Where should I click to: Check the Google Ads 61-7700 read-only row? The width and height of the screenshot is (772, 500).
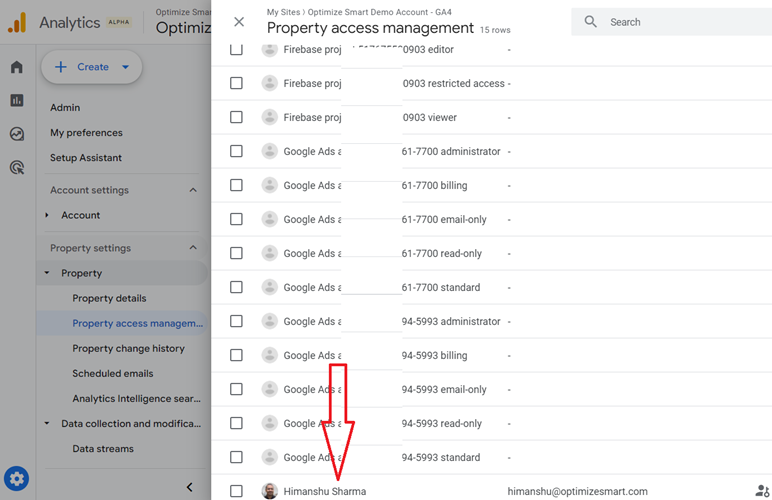tap(236, 253)
